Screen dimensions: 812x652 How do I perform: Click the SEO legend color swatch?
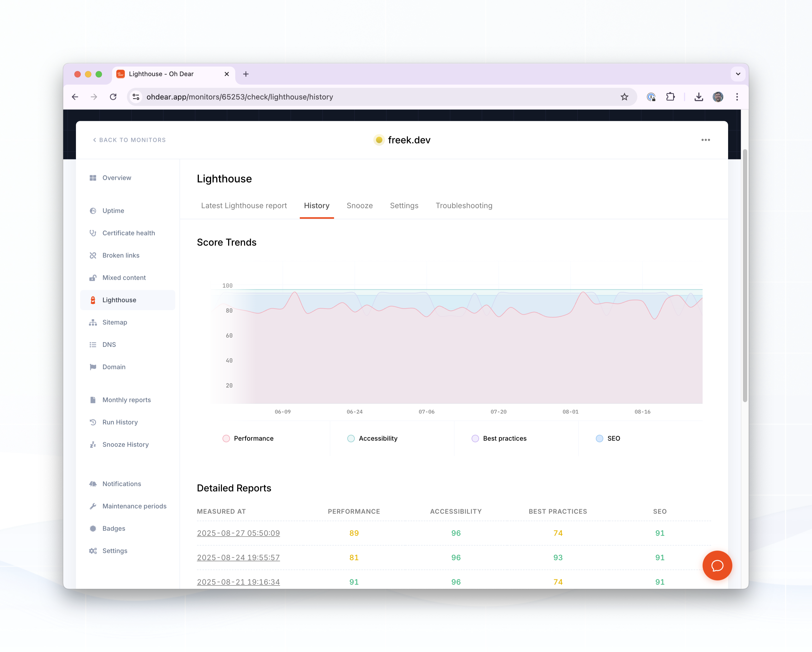click(599, 438)
